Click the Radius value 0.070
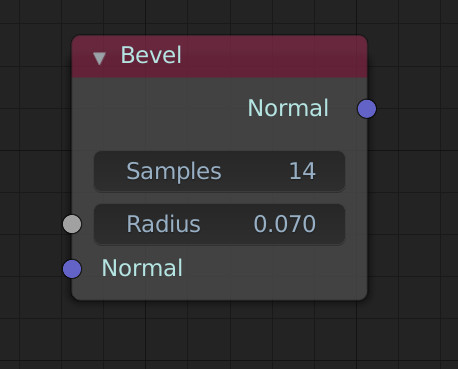 (x=284, y=224)
